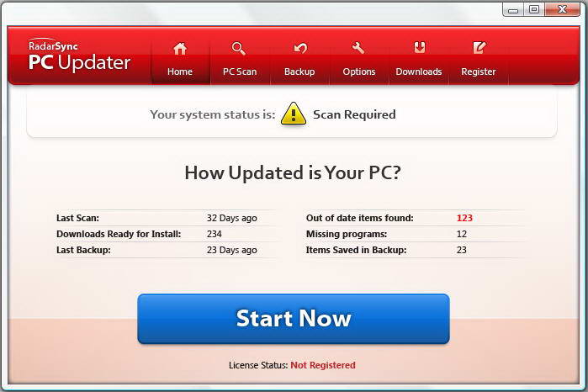Click the Out of date items found label
Viewport: 588px width, 392px height.
(x=360, y=218)
